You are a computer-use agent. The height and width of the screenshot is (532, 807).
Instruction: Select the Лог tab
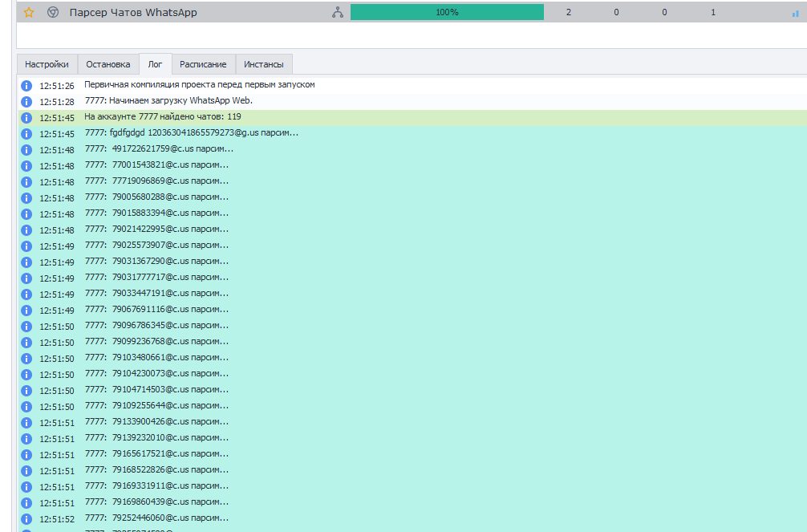pyautogui.click(x=155, y=64)
